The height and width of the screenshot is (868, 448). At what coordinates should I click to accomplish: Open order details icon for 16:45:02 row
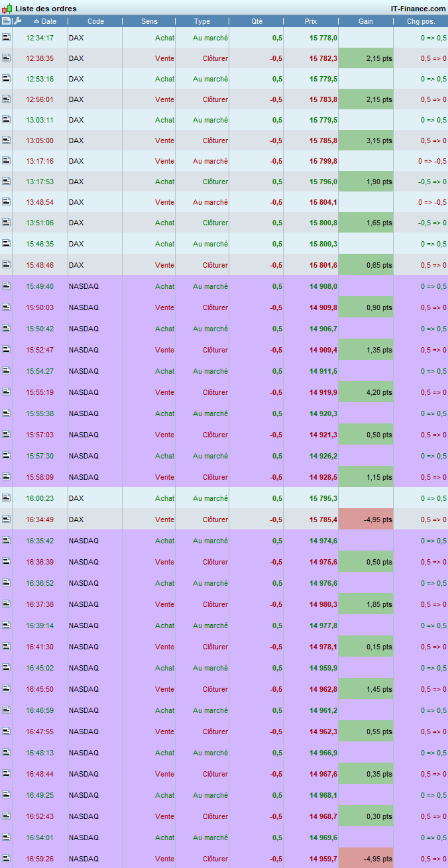point(6,667)
